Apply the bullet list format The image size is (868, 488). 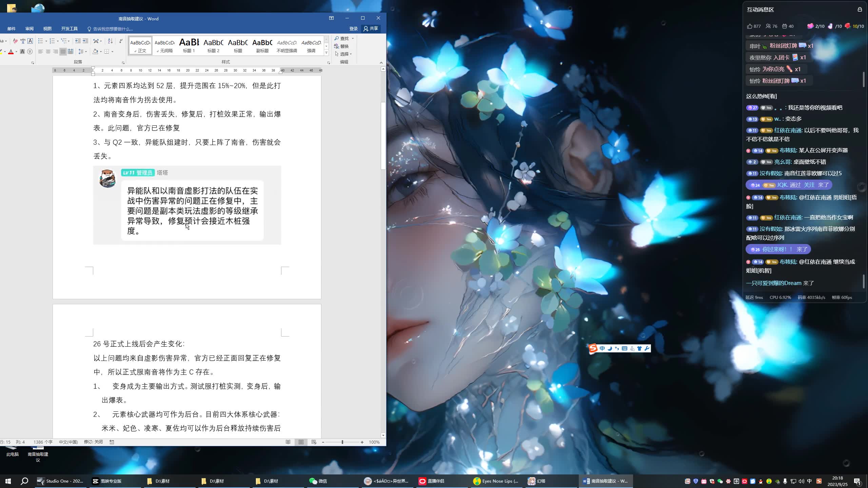[40, 41]
